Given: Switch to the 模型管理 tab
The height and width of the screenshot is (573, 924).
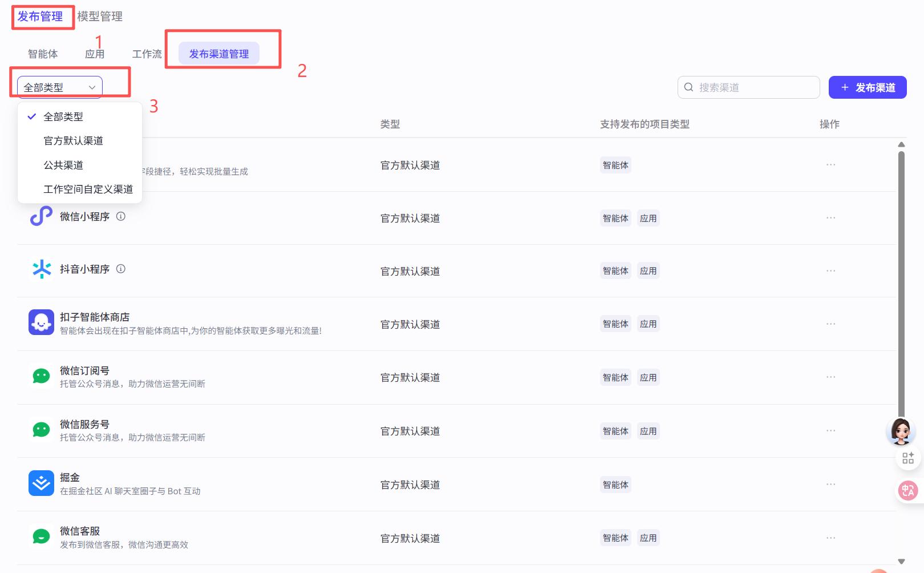Looking at the screenshot, I should point(100,16).
